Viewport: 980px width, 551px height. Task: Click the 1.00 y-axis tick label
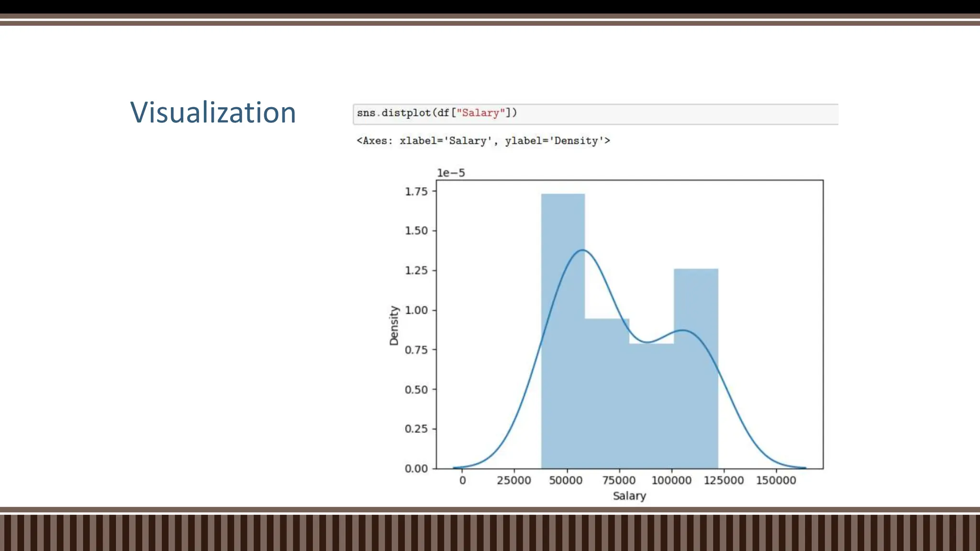tap(416, 310)
